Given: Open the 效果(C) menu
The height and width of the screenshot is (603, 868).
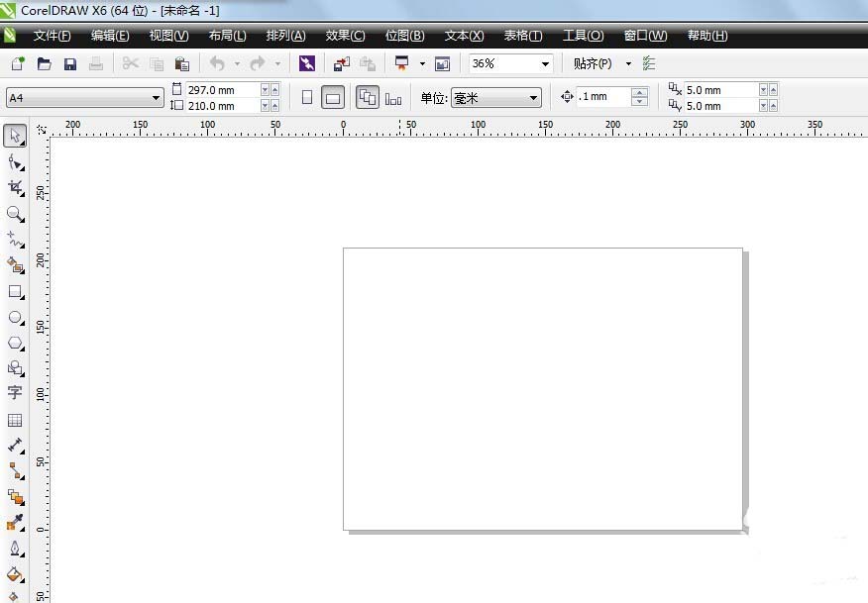Looking at the screenshot, I should pyautogui.click(x=345, y=36).
